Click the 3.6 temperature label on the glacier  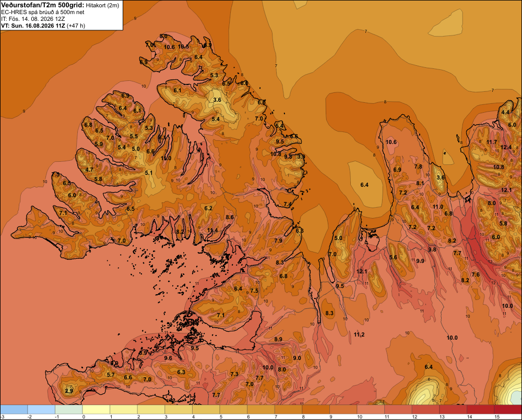(217, 100)
